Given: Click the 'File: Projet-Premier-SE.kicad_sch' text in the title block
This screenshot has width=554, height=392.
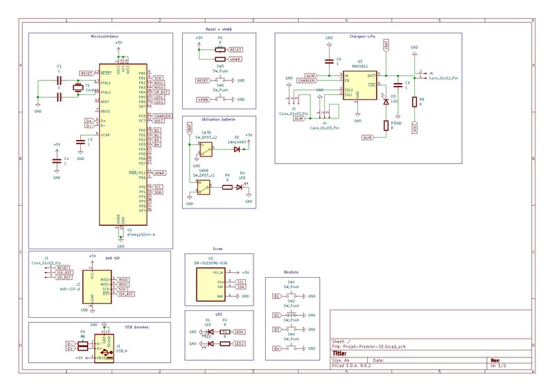Looking at the screenshot, I should (369, 347).
